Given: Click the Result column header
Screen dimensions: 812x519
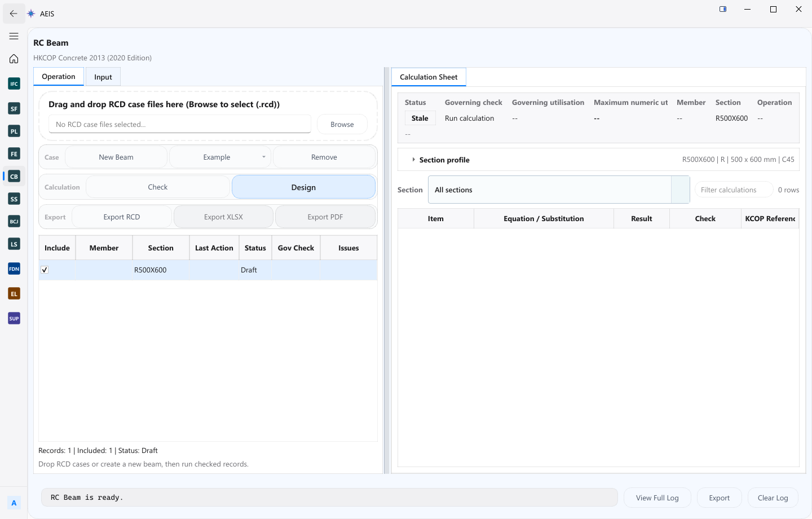Looking at the screenshot, I should tap(642, 218).
